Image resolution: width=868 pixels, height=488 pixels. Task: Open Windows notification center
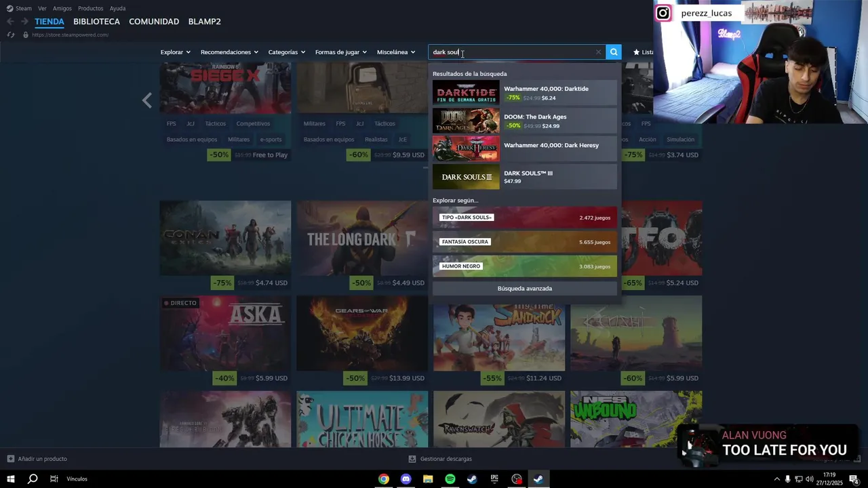click(854, 479)
